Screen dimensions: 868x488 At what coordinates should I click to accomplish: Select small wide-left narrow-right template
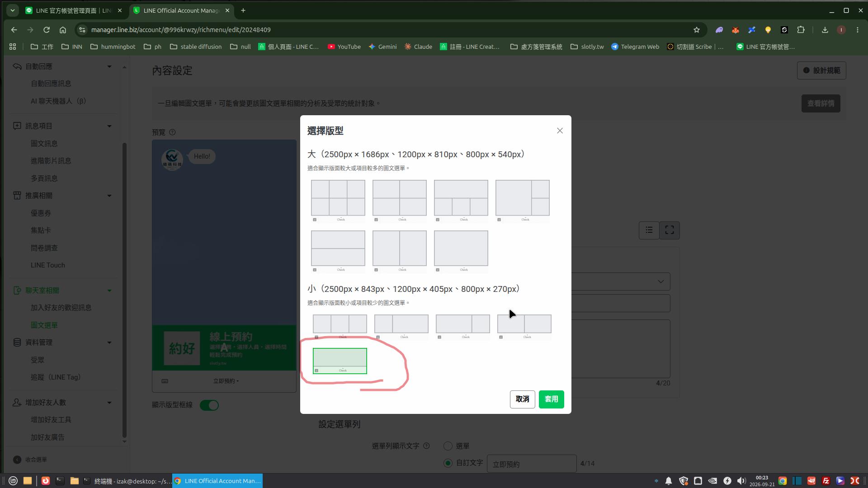(x=463, y=327)
